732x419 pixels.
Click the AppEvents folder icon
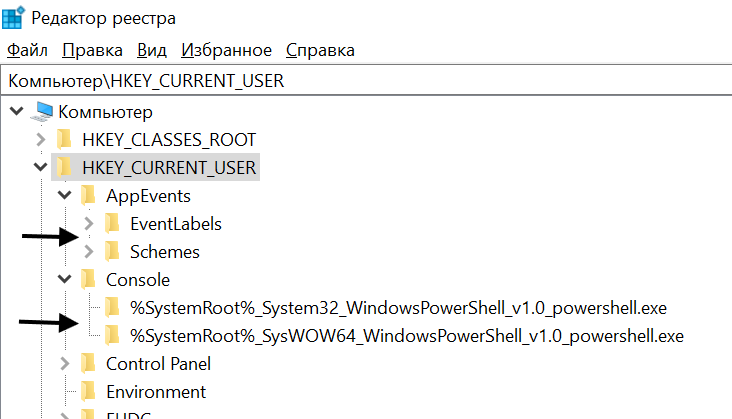pyautogui.click(x=89, y=196)
